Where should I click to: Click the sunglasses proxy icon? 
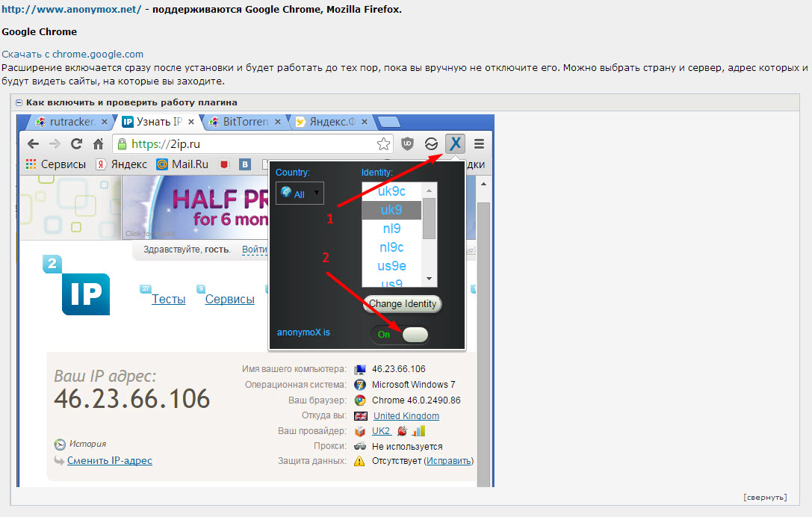[360, 446]
